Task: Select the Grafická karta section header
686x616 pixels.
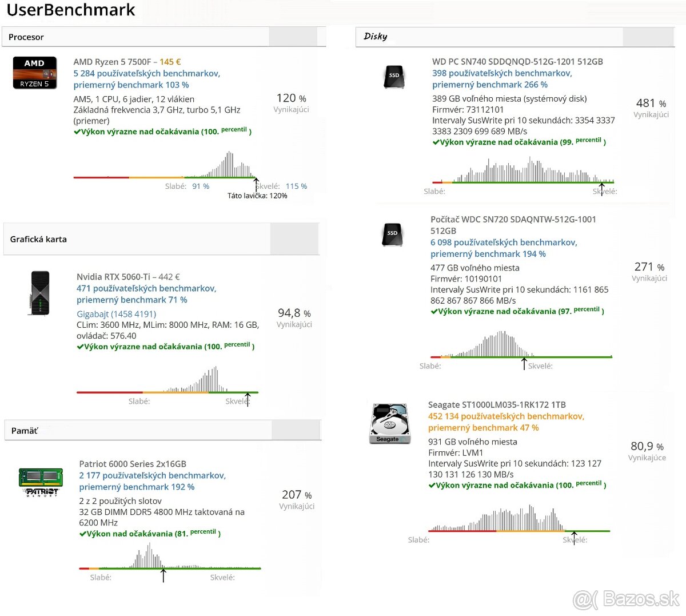Action: click(x=38, y=239)
